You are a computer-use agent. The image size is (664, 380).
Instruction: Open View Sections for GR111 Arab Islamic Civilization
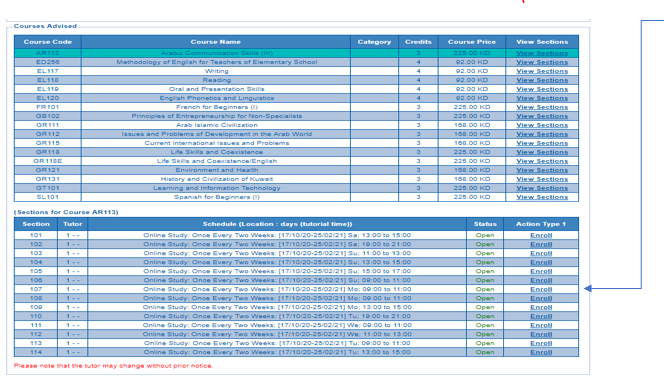542,125
